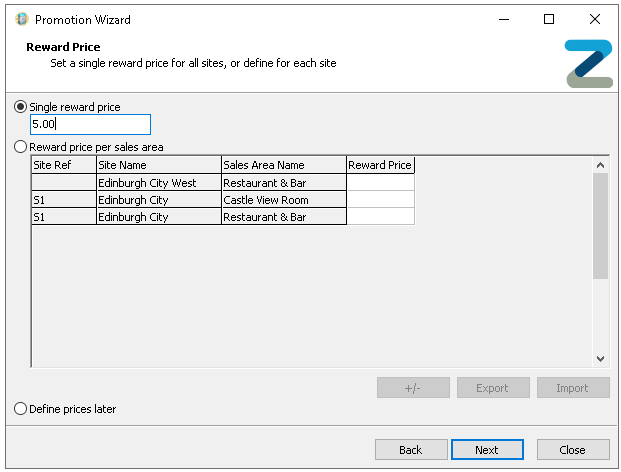
Task: Click the Promotion Wizard title bar icon
Action: pyautogui.click(x=21, y=19)
